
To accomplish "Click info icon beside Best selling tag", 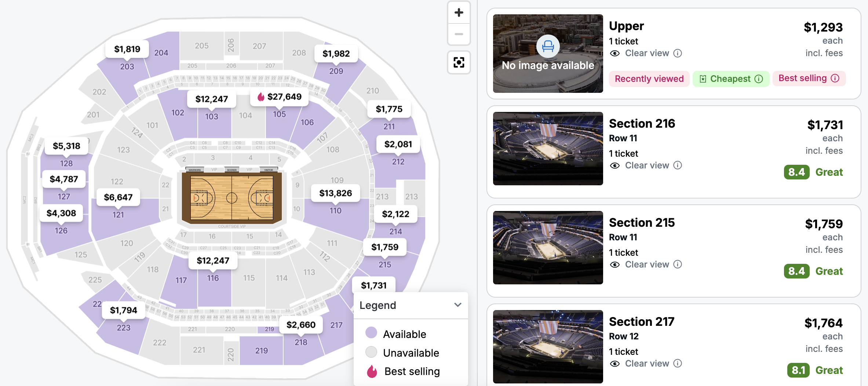I will coord(835,78).
